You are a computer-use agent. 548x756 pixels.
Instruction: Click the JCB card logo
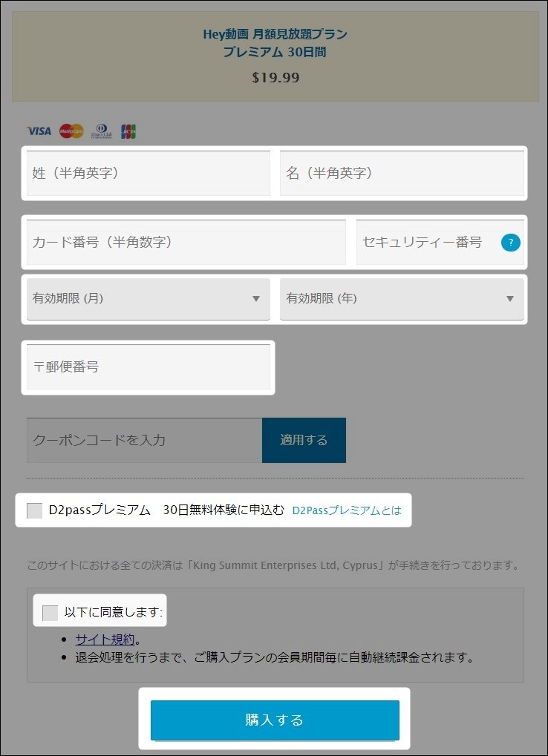coord(128,131)
